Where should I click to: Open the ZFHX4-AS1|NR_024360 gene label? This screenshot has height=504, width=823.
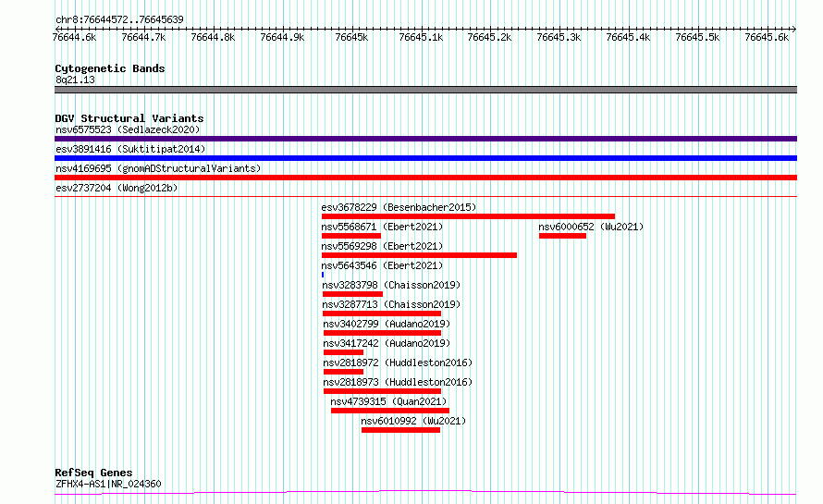tap(108, 484)
